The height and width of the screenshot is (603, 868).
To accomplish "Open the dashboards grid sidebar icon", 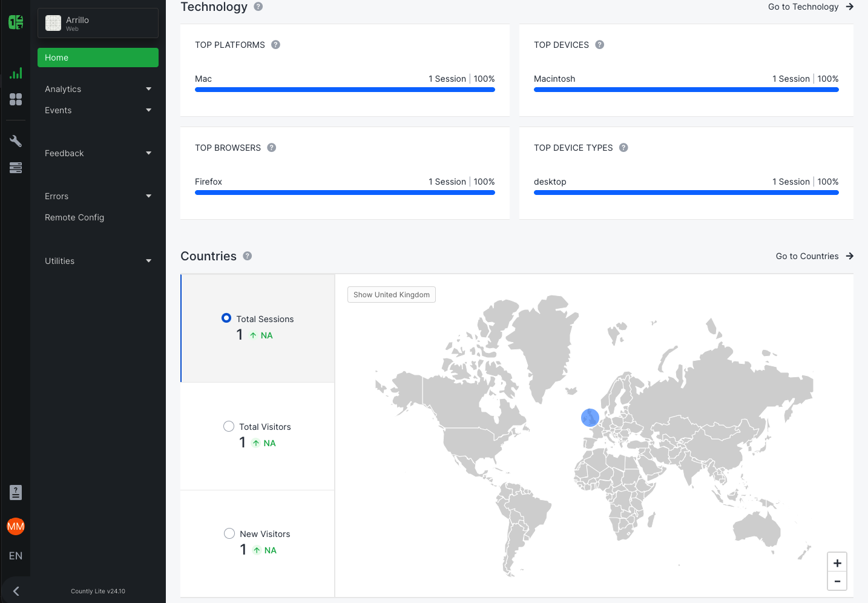I will [x=16, y=99].
